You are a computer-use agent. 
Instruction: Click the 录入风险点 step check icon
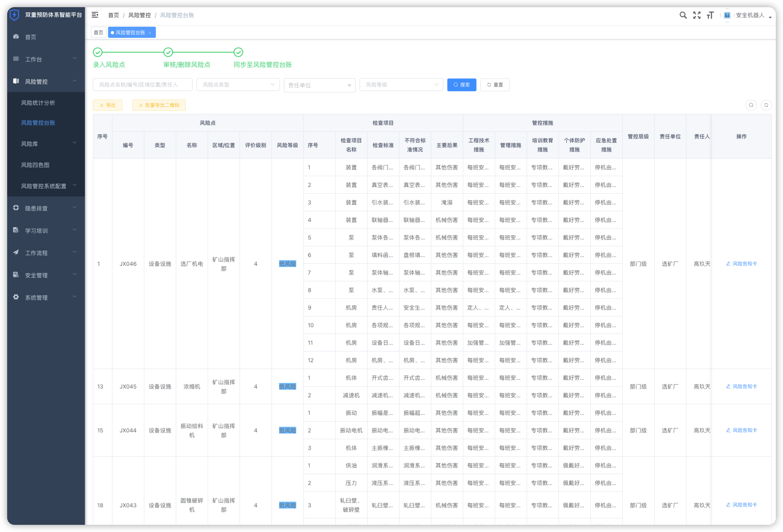tap(98, 52)
